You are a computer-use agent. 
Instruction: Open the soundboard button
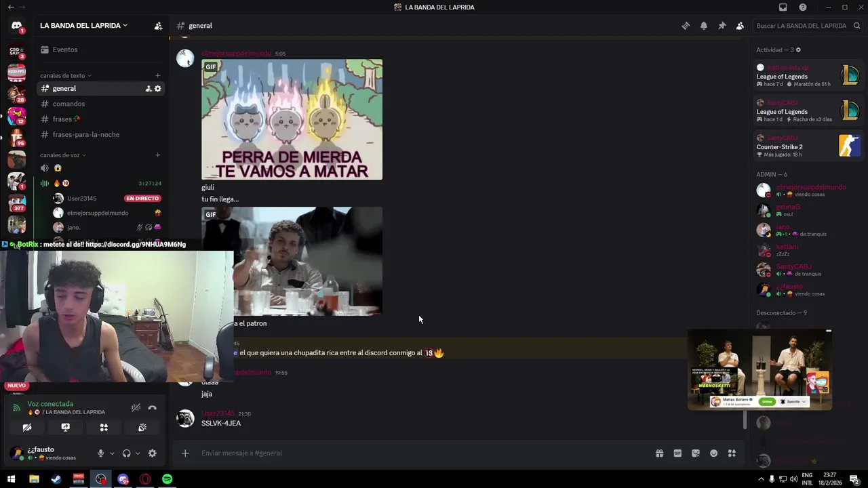[x=142, y=428]
